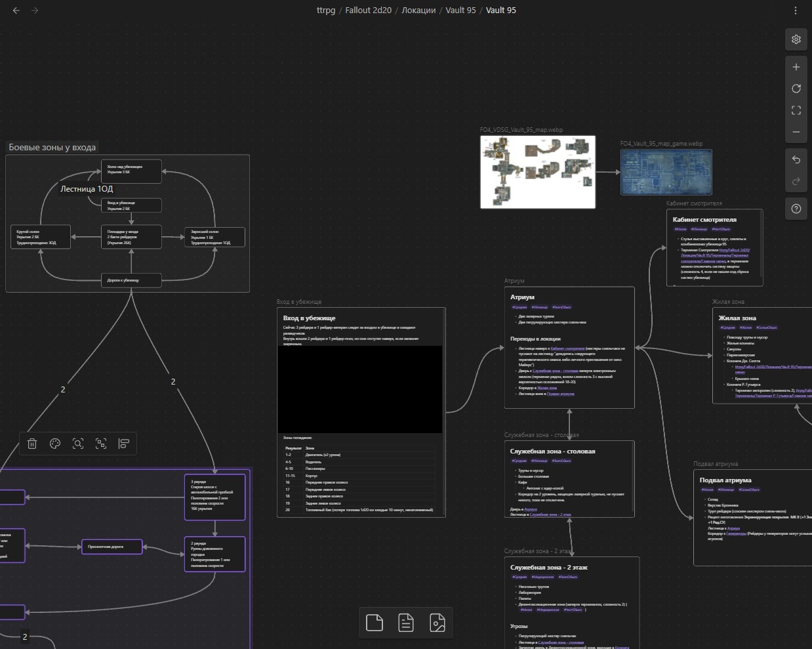The image size is (812, 649).
Task: Navigate forward with the right arrow
Action: [35, 10]
